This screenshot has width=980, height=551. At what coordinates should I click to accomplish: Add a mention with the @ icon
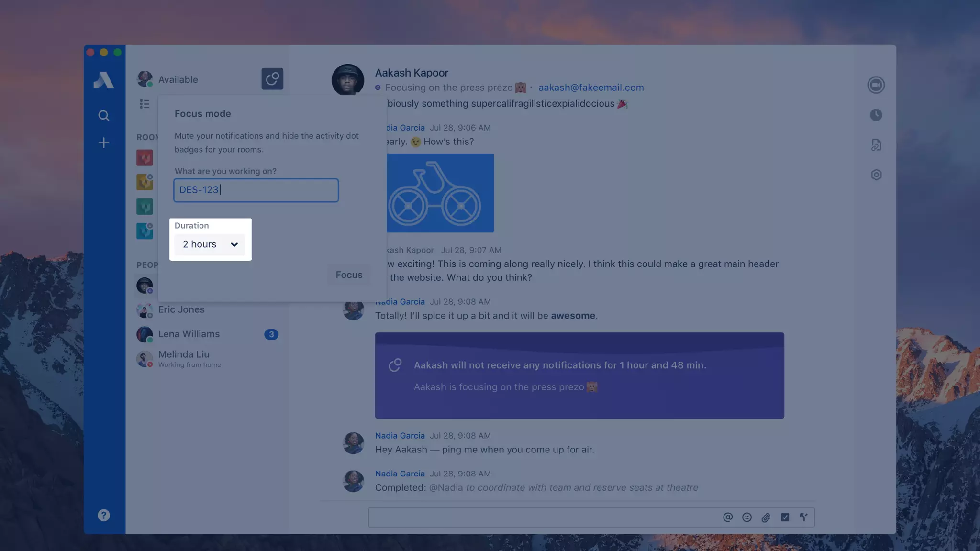tap(727, 517)
